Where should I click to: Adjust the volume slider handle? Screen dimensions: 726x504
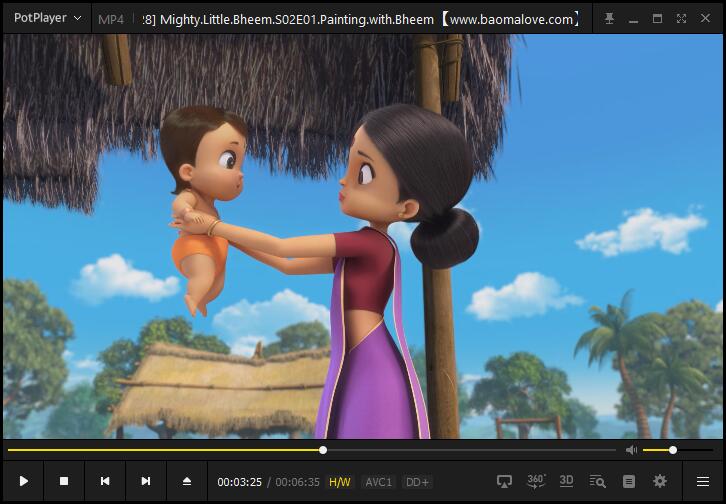pyautogui.click(x=673, y=450)
